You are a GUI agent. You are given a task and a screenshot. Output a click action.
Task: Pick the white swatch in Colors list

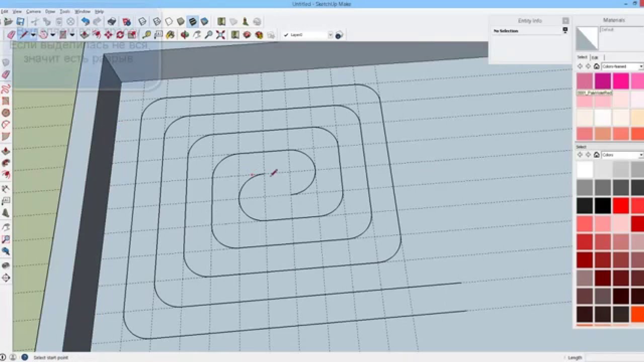(x=585, y=169)
